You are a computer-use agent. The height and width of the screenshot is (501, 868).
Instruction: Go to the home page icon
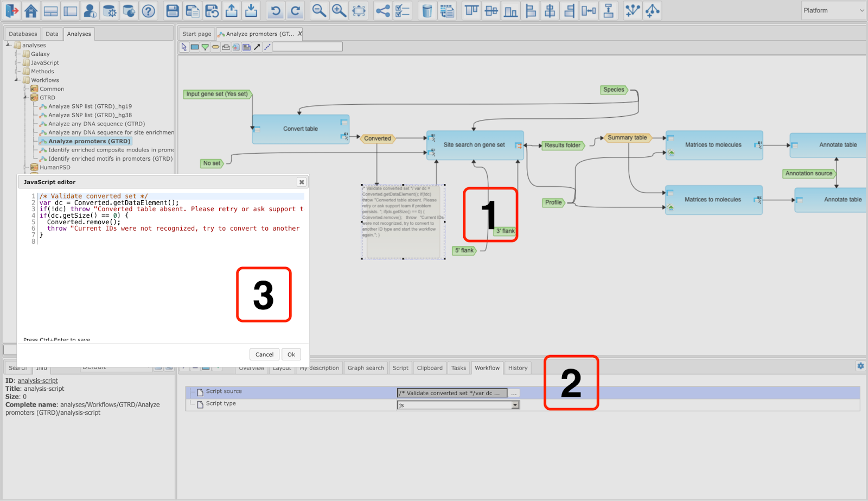click(31, 10)
